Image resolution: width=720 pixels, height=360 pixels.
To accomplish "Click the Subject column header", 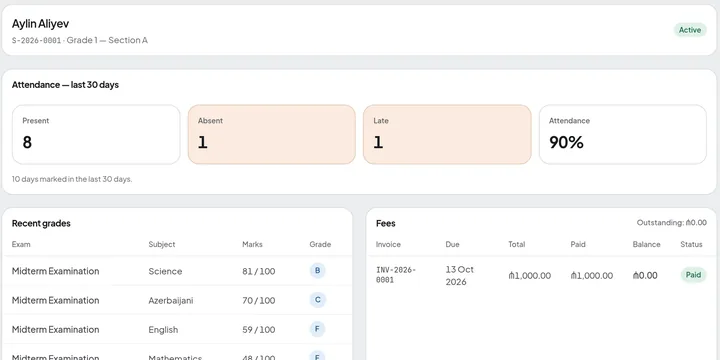I will 162,244.
